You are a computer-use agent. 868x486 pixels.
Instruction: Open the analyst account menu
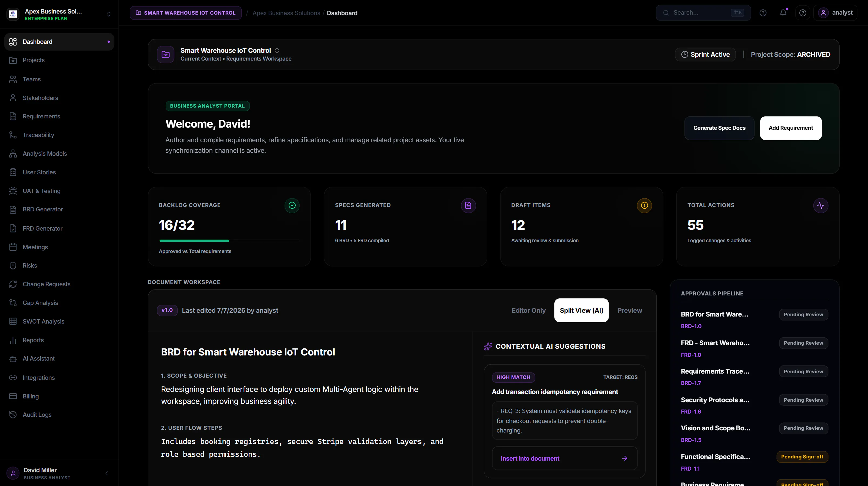click(x=835, y=13)
